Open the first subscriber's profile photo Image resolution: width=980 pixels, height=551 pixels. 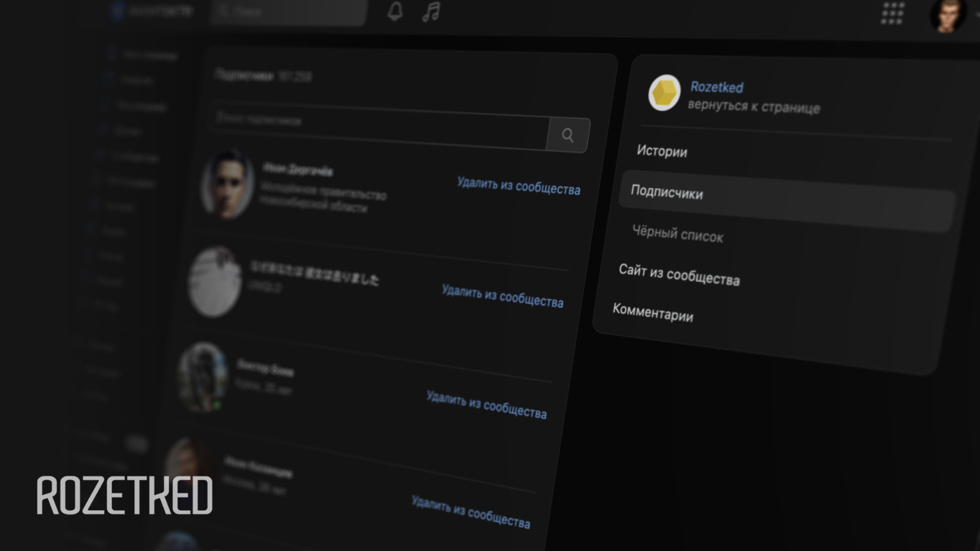[x=227, y=185]
